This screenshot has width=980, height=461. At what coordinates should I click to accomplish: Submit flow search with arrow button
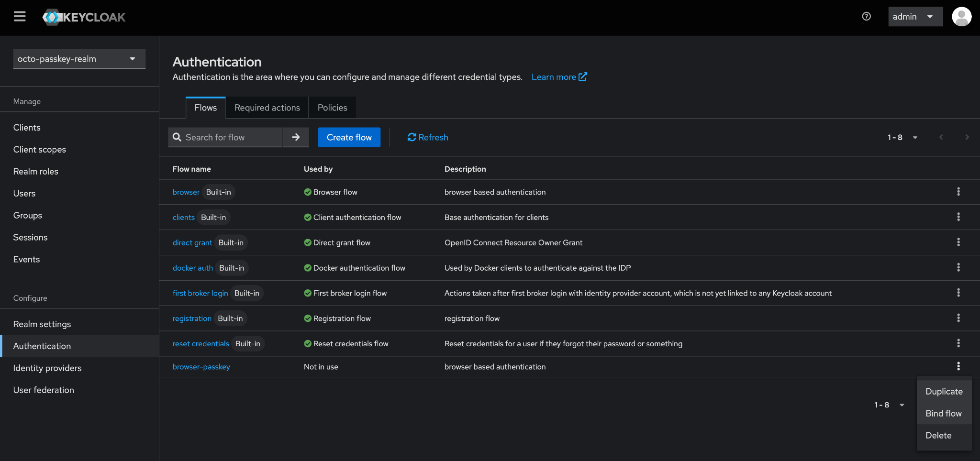(x=296, y=137)
